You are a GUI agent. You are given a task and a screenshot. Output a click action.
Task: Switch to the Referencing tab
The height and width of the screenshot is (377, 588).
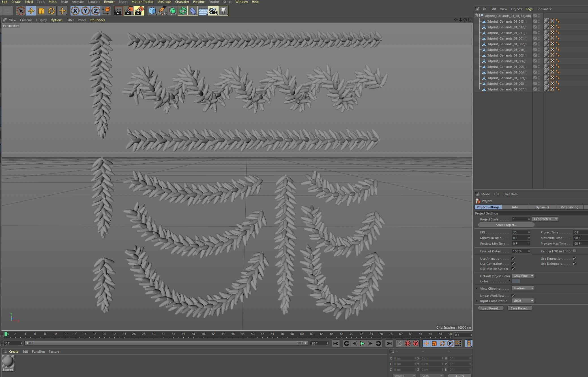[569, 207]
